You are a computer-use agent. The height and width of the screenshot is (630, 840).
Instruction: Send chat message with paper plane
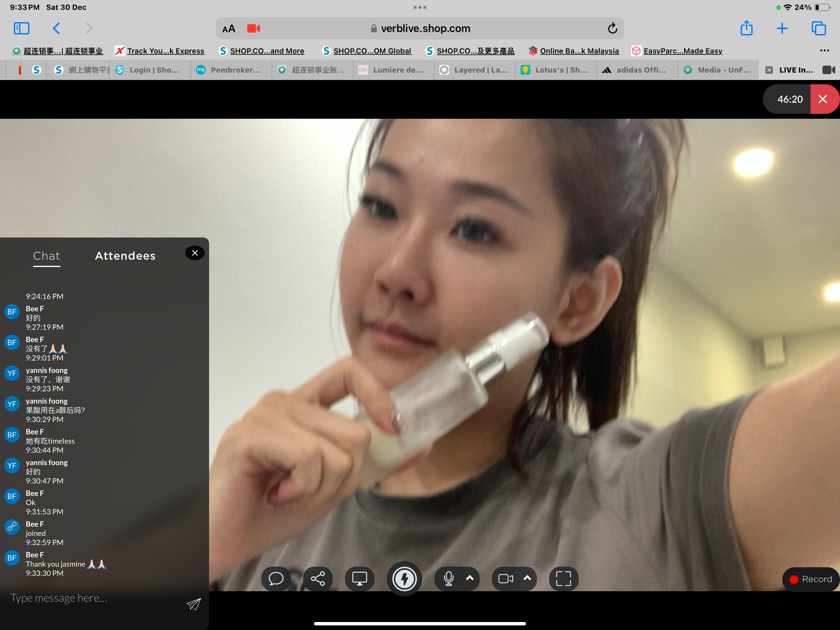pyautogui.click(x=194, y=604)
